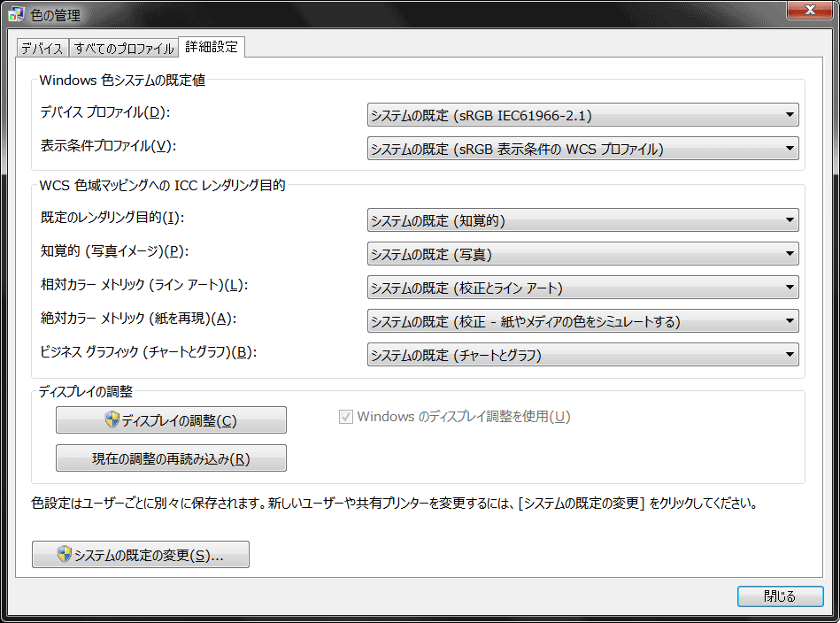The width and height of the screenshot is (840, 623).
Task: Click shield icon on ディスプレイの調整 button
Action: [112, 419]
